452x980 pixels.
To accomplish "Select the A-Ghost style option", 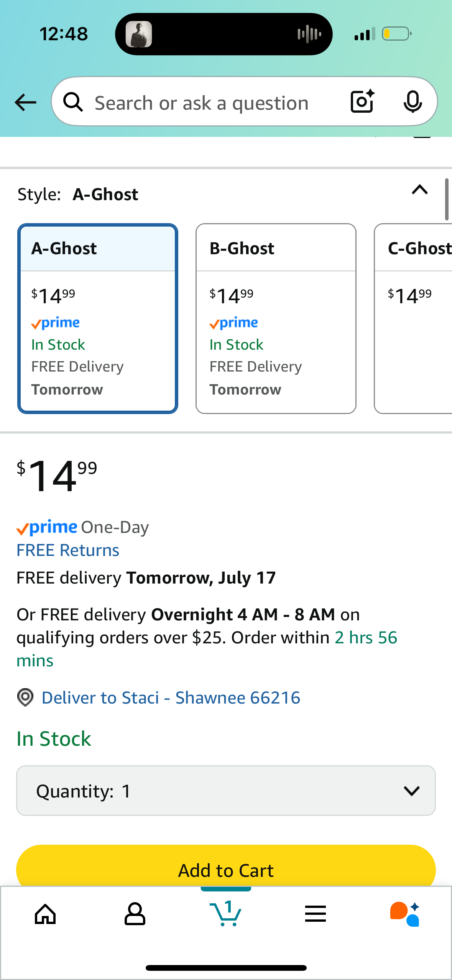I will (x=98, y=319).
